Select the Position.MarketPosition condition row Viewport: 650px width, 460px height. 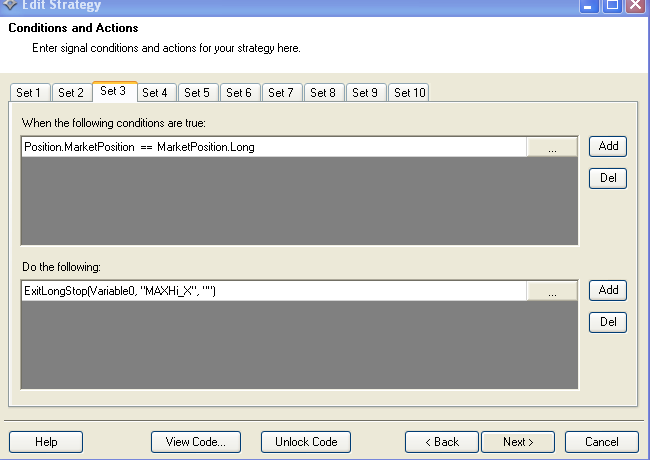tap(274, 147)
